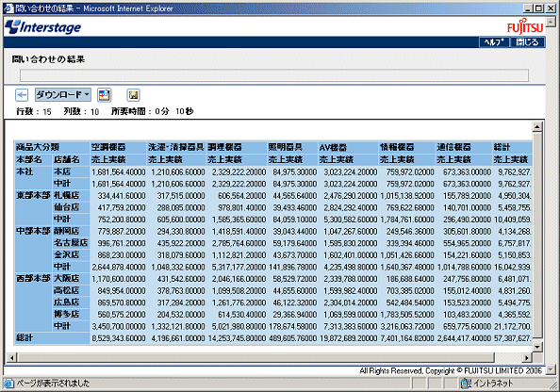
Task: Click the 閉じる button
Action: [527, 42]
